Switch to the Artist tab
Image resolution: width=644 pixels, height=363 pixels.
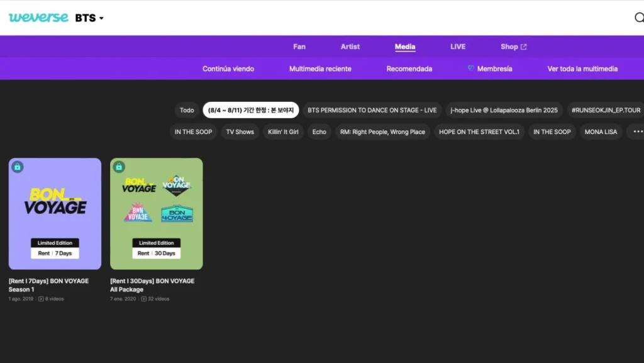pyautogui.click(x=350, y=47)
